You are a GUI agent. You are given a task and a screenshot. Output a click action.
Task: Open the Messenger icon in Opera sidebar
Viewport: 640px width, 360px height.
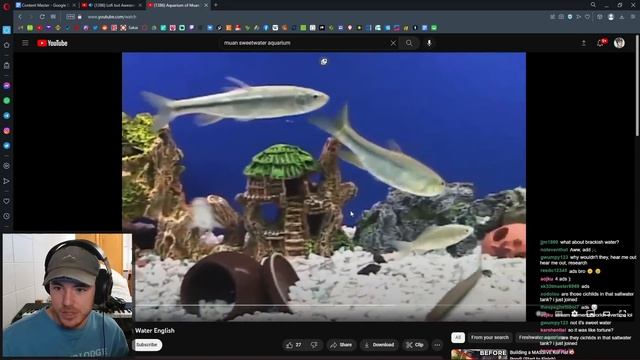(7, 85)
